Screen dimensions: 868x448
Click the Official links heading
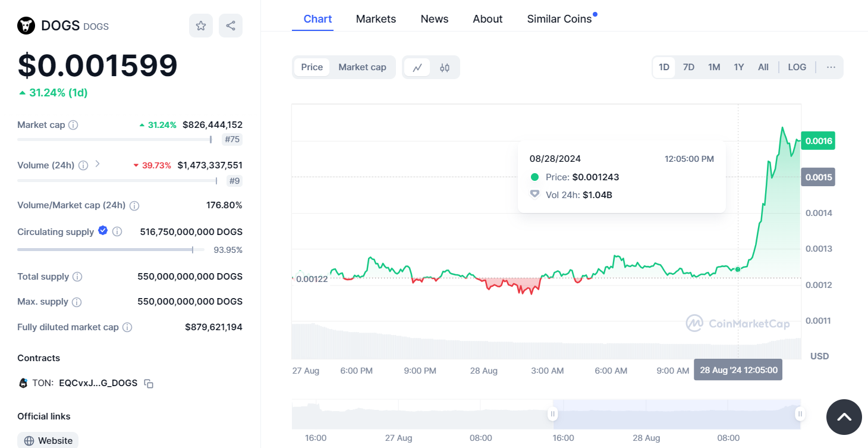44,416
